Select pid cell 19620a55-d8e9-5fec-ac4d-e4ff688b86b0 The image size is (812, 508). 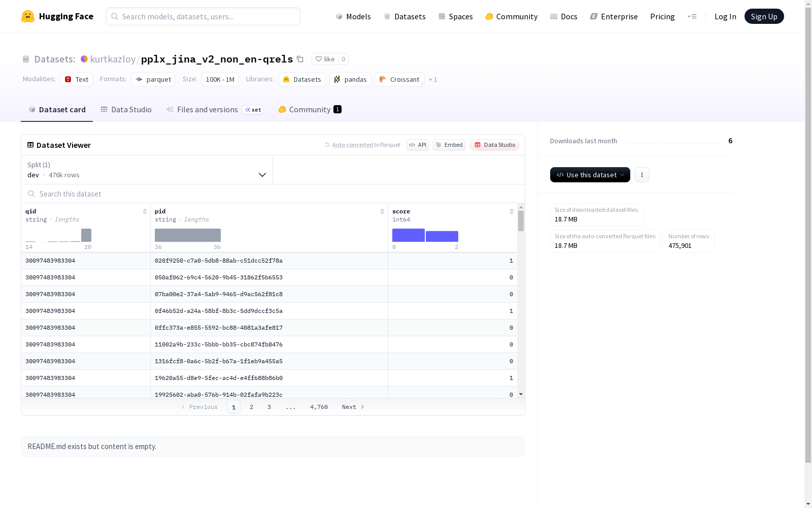(269, 378)
